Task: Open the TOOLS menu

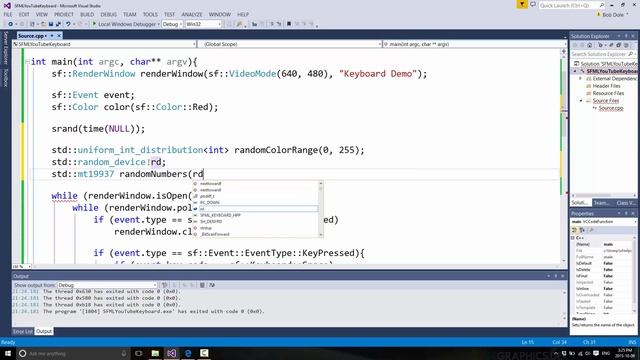Action: [x=150, y=14]
